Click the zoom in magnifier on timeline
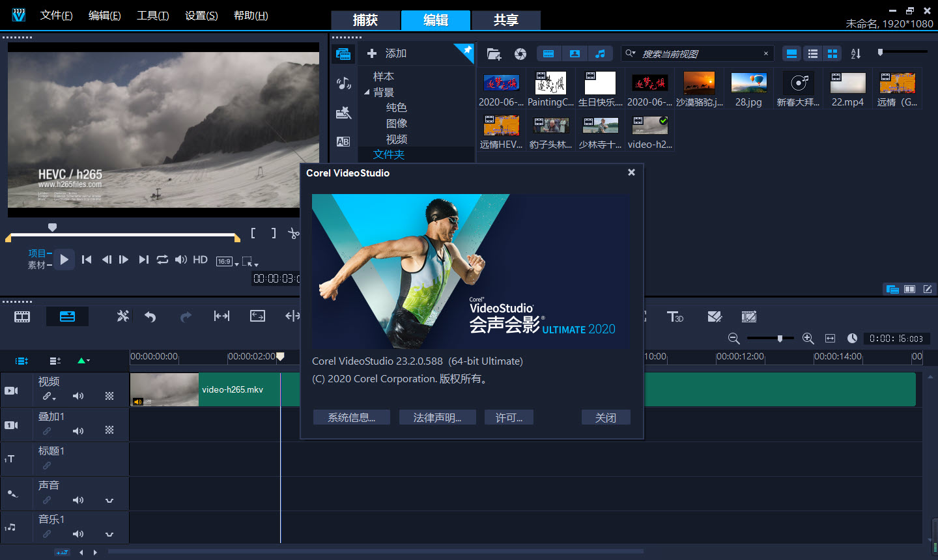The image size is (938, 560). (808, 339)
